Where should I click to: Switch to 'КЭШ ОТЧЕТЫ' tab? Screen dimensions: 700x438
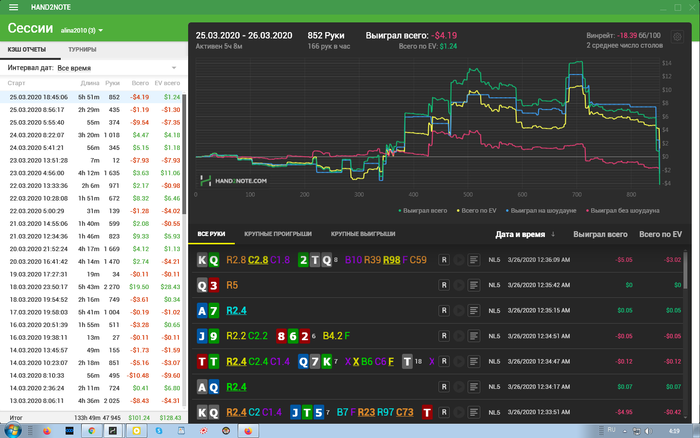[x=27, y=50]
